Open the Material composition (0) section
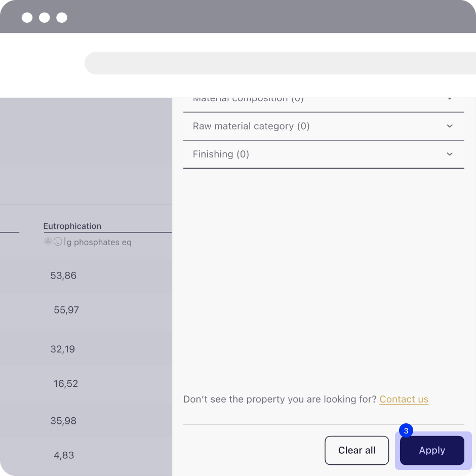 [324, 104]
